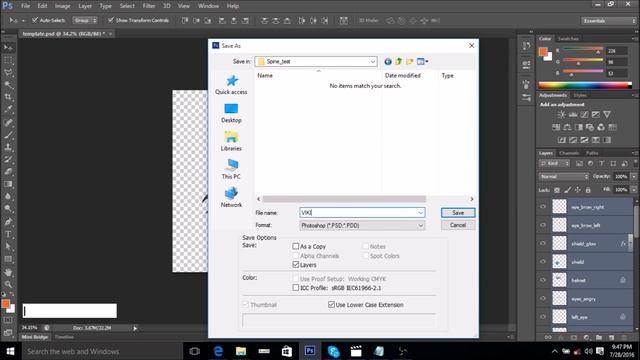Screen dimensions: 640x360
Task: Go up one folder level in Save As
Action: (398, 62)
